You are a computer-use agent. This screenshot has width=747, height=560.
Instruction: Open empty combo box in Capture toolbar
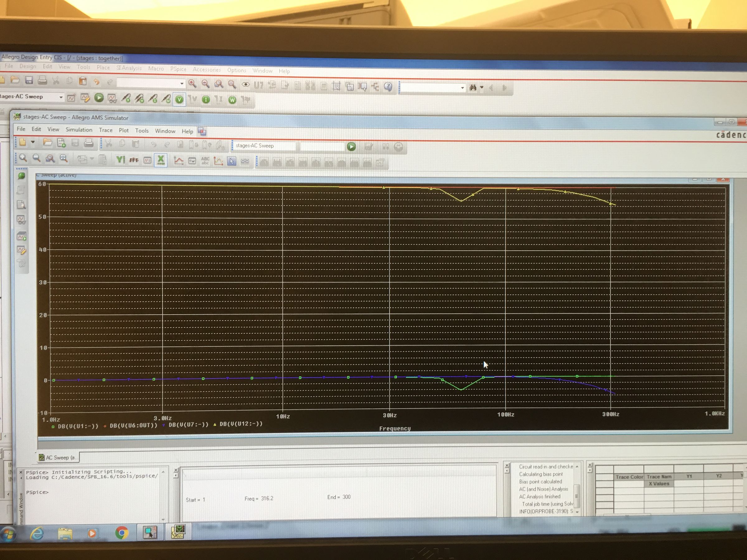tap(182, 83)
